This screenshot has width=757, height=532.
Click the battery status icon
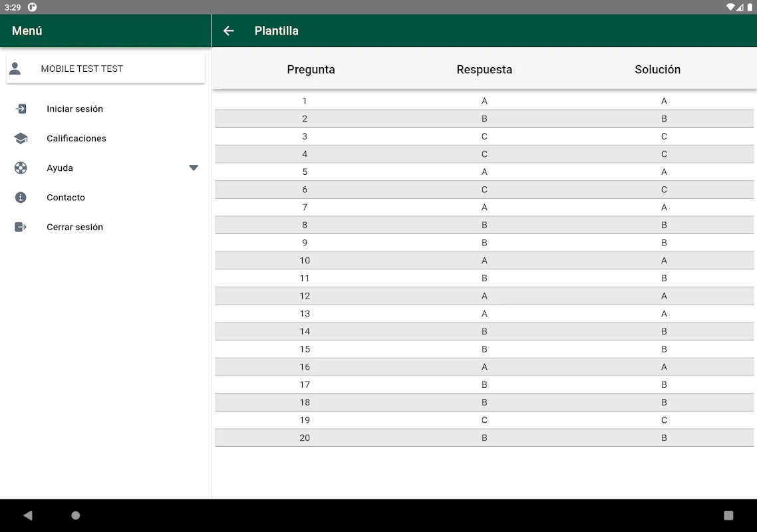click(750, 7)
